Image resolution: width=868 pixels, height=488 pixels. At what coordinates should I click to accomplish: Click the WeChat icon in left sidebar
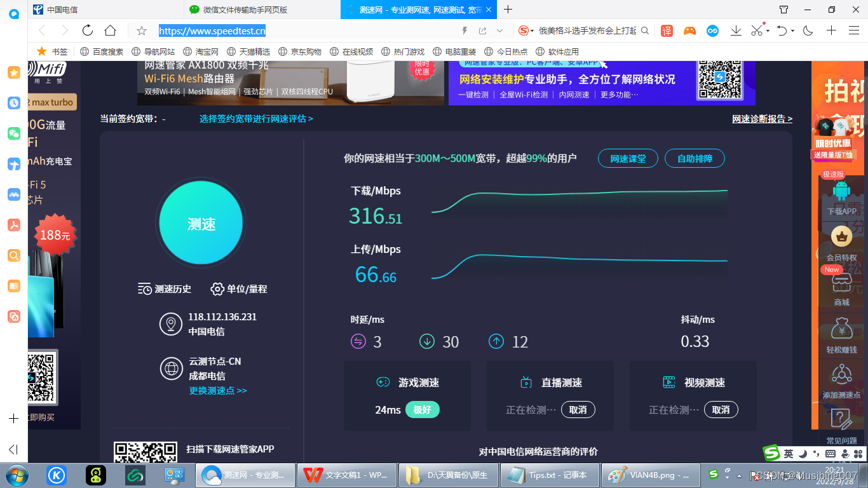point(14,133)
